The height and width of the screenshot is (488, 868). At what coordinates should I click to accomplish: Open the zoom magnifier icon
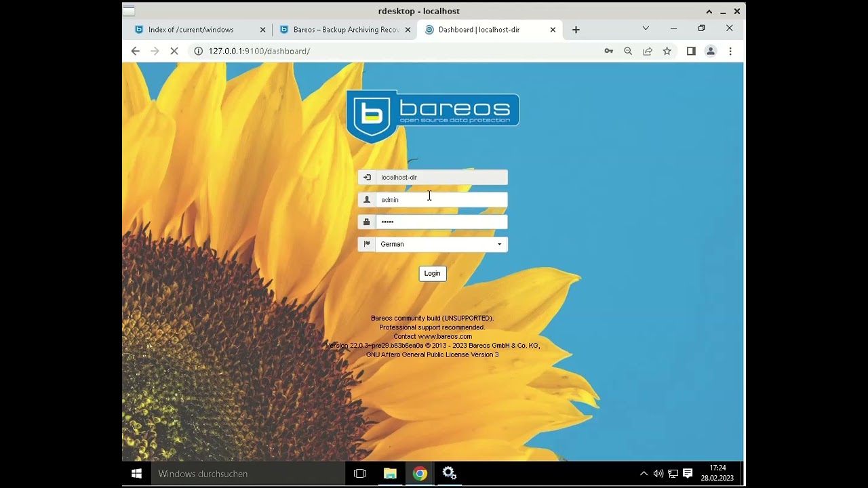point(628,51)
